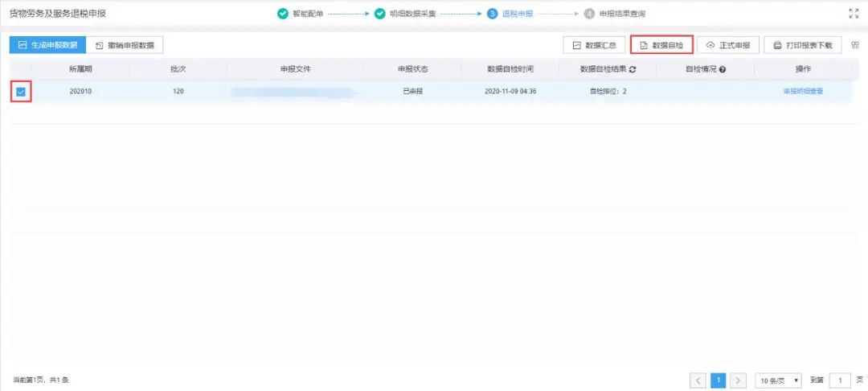Screen dimensions: 868x391
Task: Click the 批次 column header
Action: pos(178,69)
